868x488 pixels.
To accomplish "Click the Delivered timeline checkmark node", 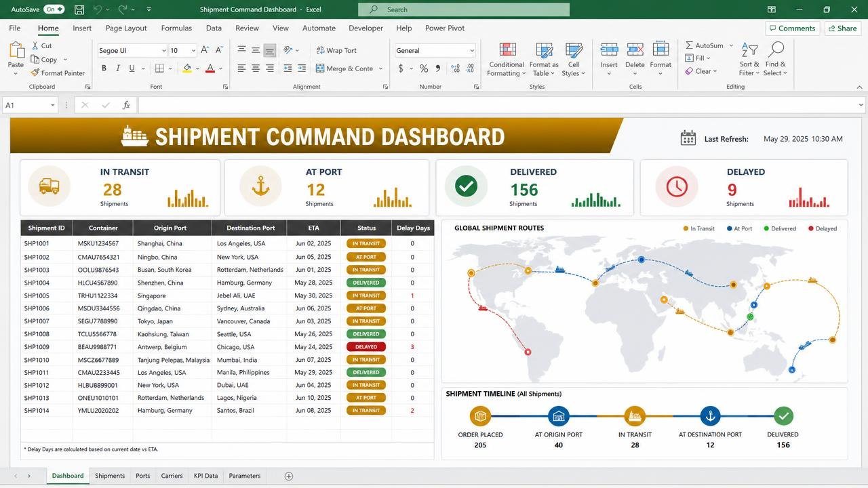I will click(x=783, y=416).
